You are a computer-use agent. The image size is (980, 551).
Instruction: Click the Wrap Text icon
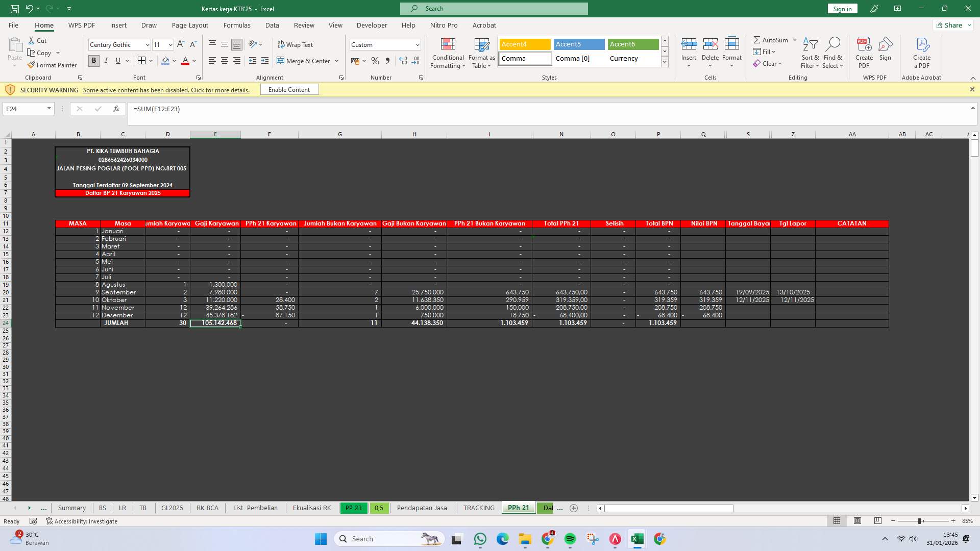[296, 44]
